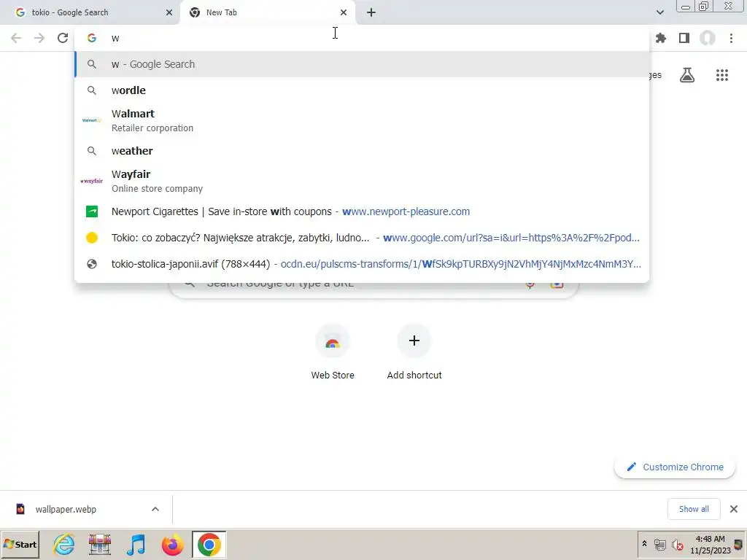Open WinRAR icon on taskbar

pyautogui.click(x=99, y=545)
